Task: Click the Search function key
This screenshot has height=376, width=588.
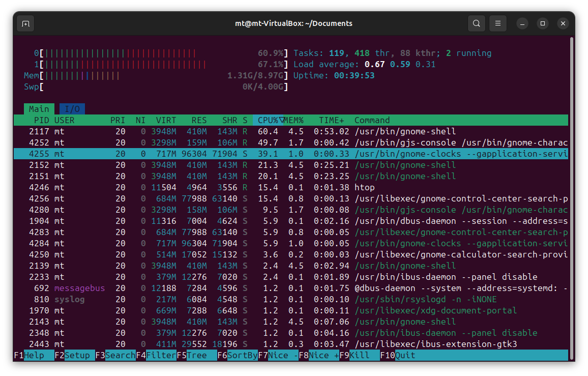Action: pyautogui.click(x=120, y=355)
